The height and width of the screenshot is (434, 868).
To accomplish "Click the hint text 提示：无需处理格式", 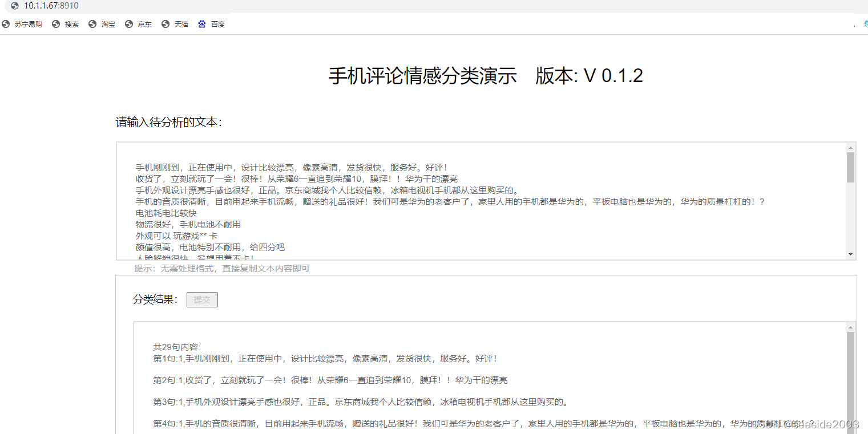I will (222, 268).
